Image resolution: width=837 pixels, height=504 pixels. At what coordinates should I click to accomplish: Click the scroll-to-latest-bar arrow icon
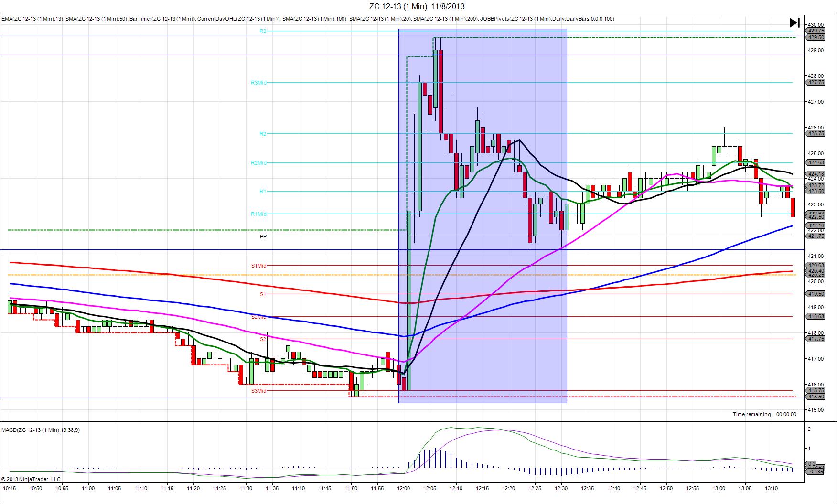click(794, 22)
